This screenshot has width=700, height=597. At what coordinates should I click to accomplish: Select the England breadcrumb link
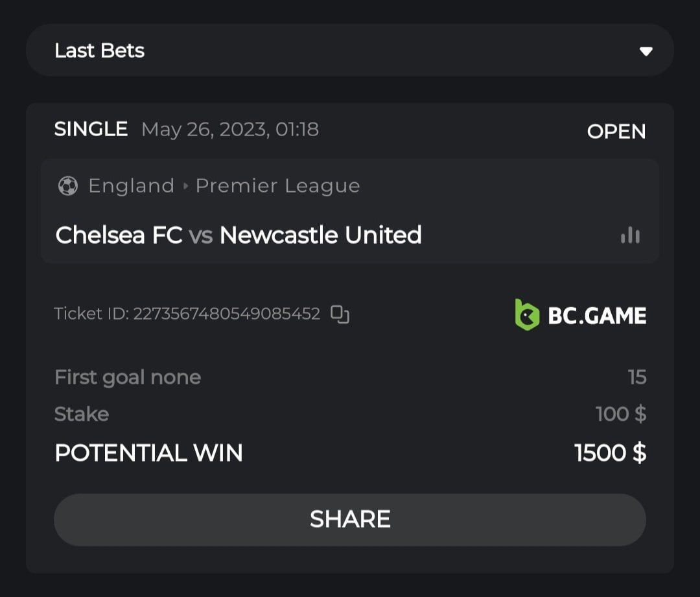[131, 186]
